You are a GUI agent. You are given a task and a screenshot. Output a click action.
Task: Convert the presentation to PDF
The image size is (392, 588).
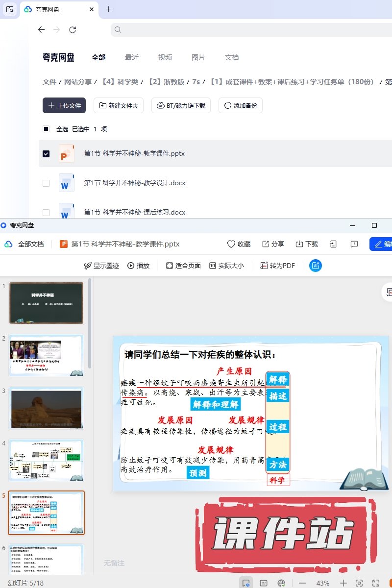tap(277, 266)
